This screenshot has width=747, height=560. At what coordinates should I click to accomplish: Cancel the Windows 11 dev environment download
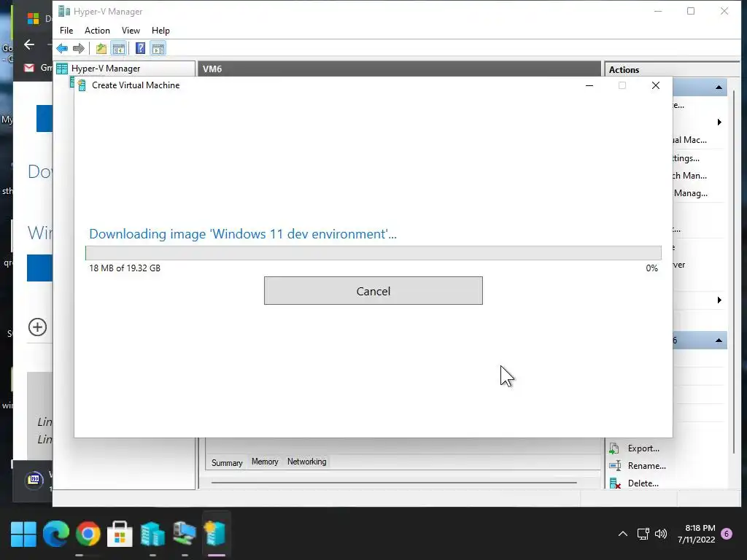[x=373, y=290]
